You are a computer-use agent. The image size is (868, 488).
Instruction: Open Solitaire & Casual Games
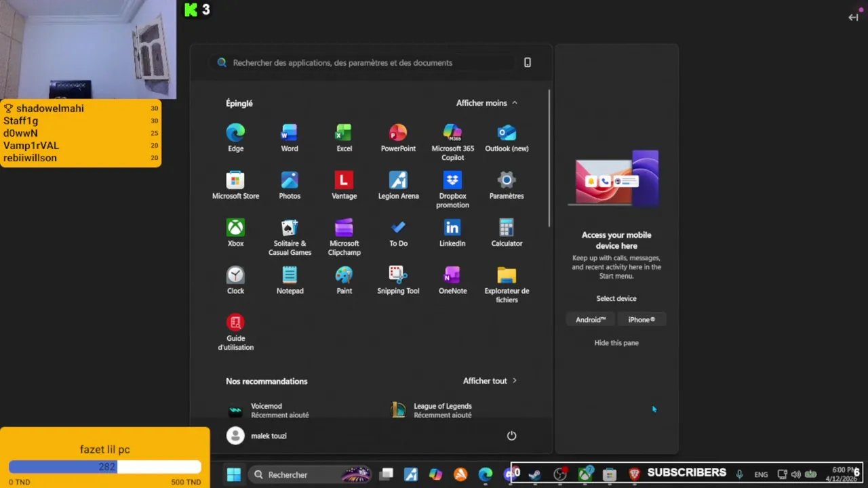click(x=290, y=237)
